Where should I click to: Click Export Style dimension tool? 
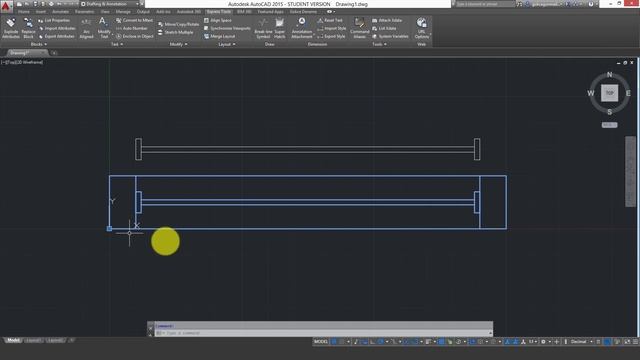pos(331,36)
